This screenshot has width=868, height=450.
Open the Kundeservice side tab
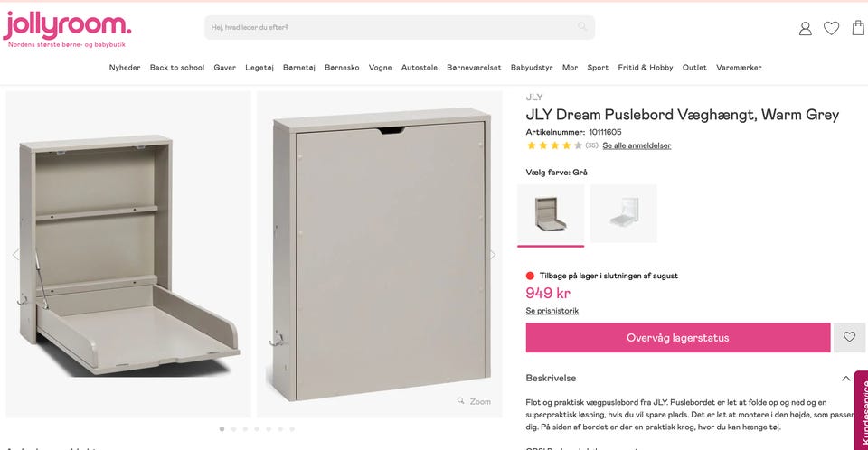[x=862, y=411]
